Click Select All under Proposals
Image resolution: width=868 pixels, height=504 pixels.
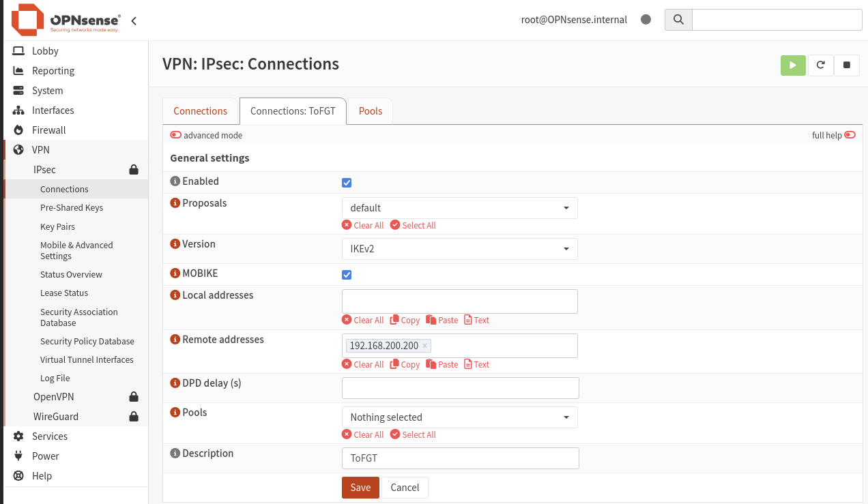tap(413, 226)
